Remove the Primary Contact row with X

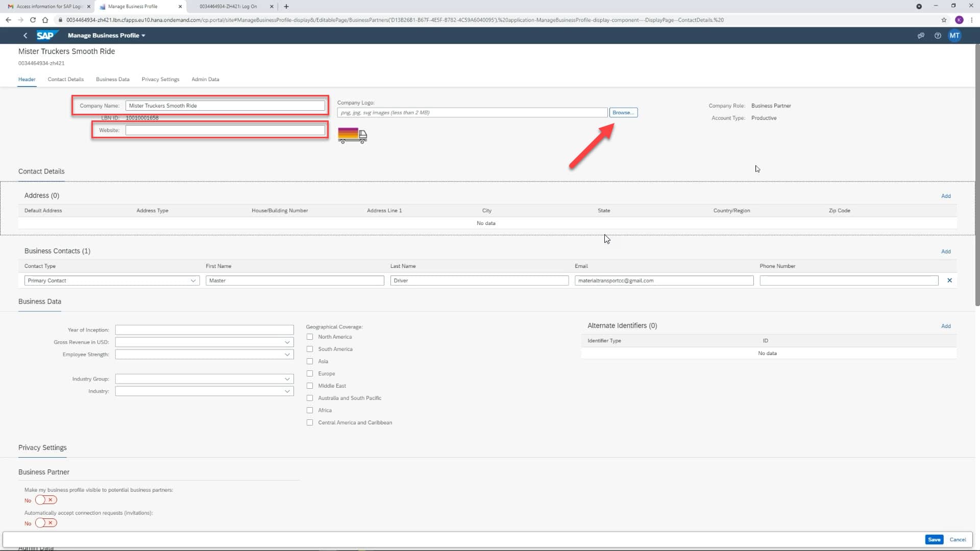950,281
